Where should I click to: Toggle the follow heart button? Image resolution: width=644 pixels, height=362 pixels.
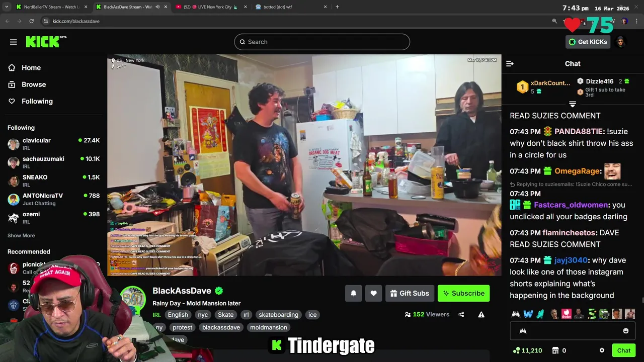tap(373, 293)
